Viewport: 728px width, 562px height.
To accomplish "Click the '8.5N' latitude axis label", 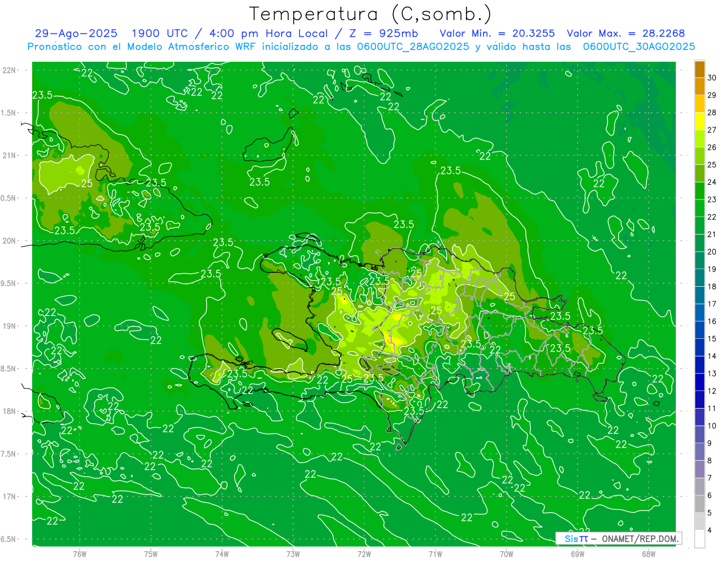I will pos(9,369).
